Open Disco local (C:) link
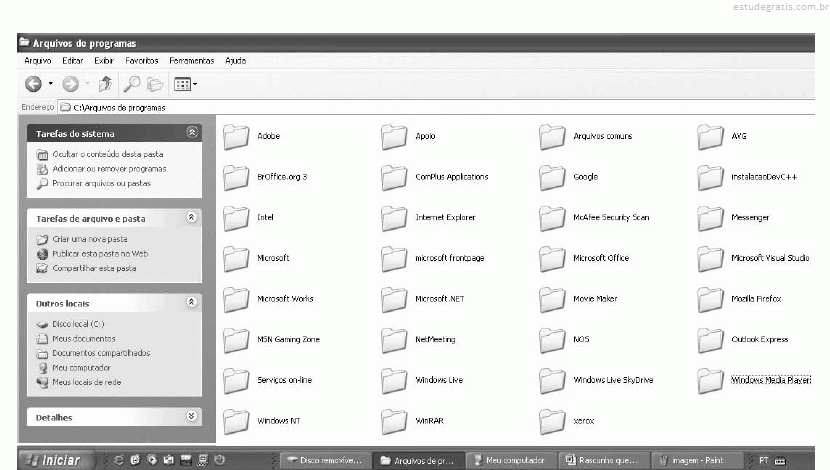Screen dimensions: 830x470 click(78, 324)
